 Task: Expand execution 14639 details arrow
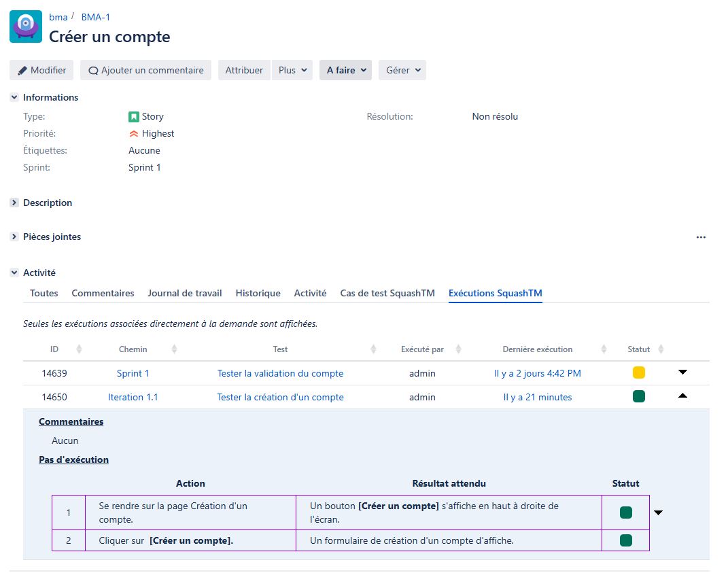click(x=682, y=372)
